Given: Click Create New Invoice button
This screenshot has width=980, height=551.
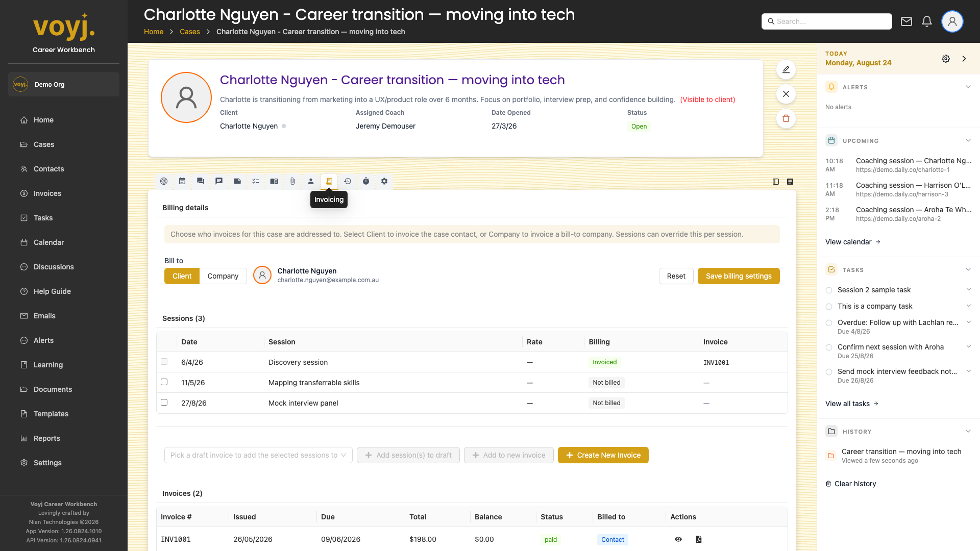Looking at the screenshot, I should 603,455.
